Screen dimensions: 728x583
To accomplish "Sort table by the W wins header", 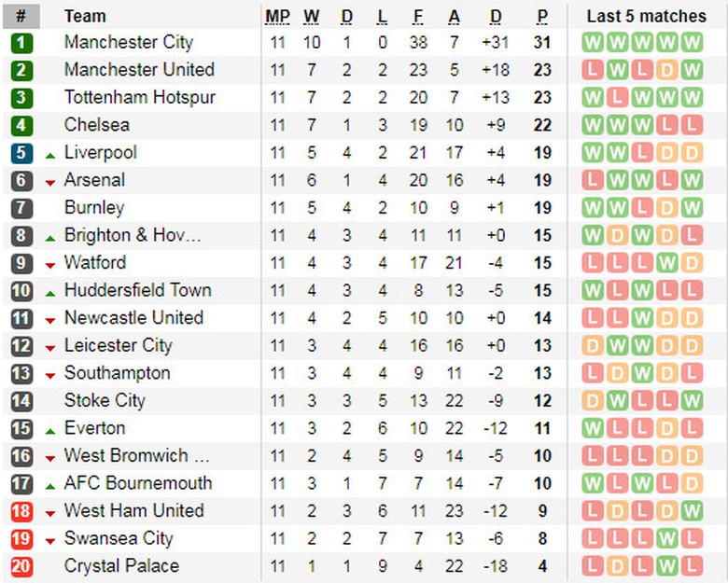I will 312,16.
